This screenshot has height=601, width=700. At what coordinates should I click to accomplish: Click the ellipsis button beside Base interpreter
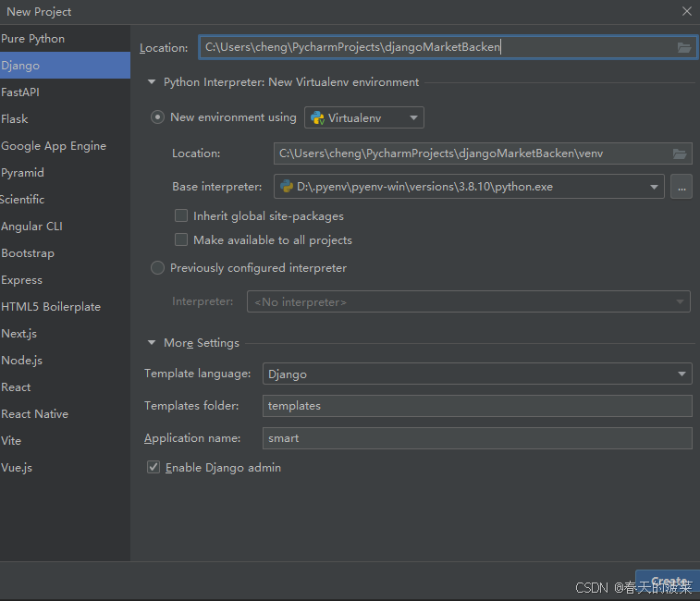pos(682,187)
